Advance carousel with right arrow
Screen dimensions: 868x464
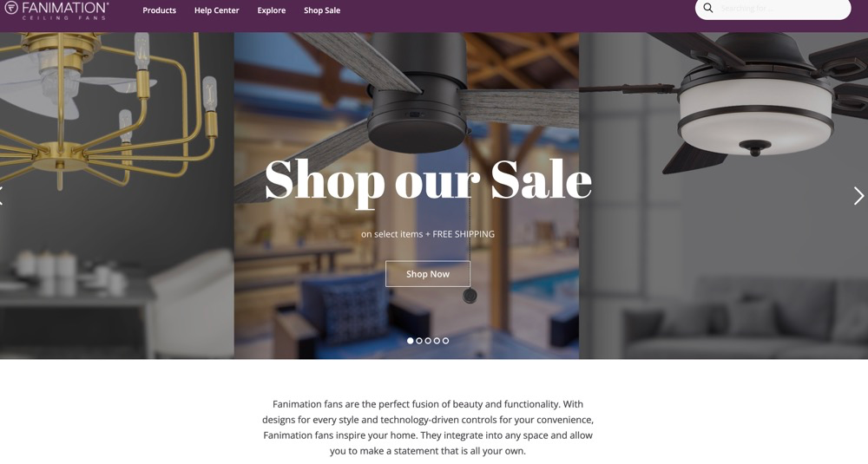pos(858,196)
